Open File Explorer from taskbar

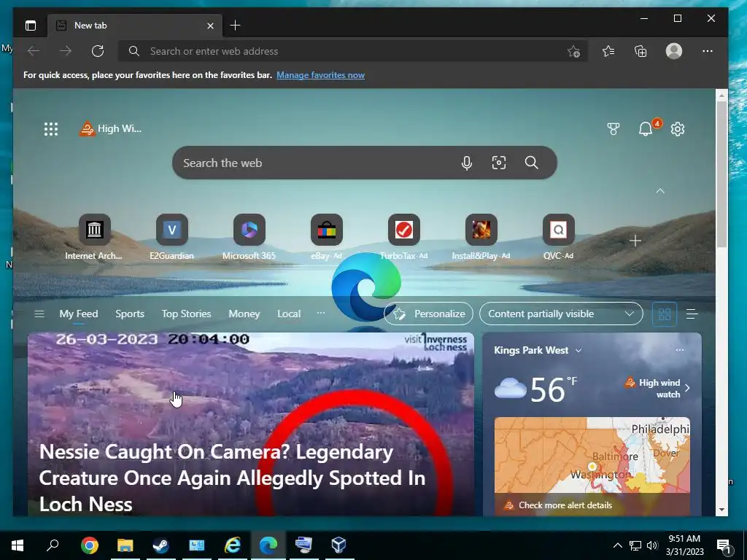(125, 545)
